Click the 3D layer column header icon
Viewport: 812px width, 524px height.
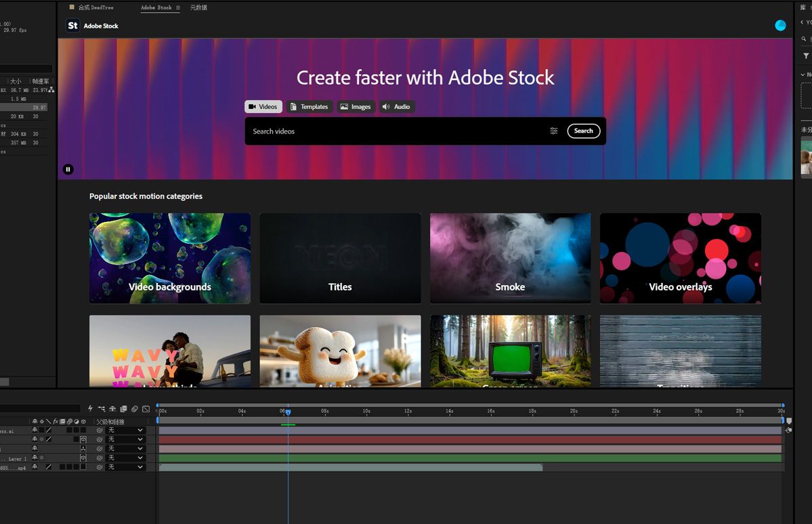(83, 422)
